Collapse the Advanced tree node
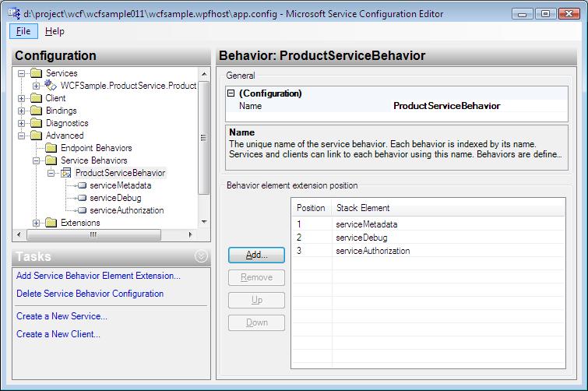This screenshot has width=588, height=391. tap(22, 136)
